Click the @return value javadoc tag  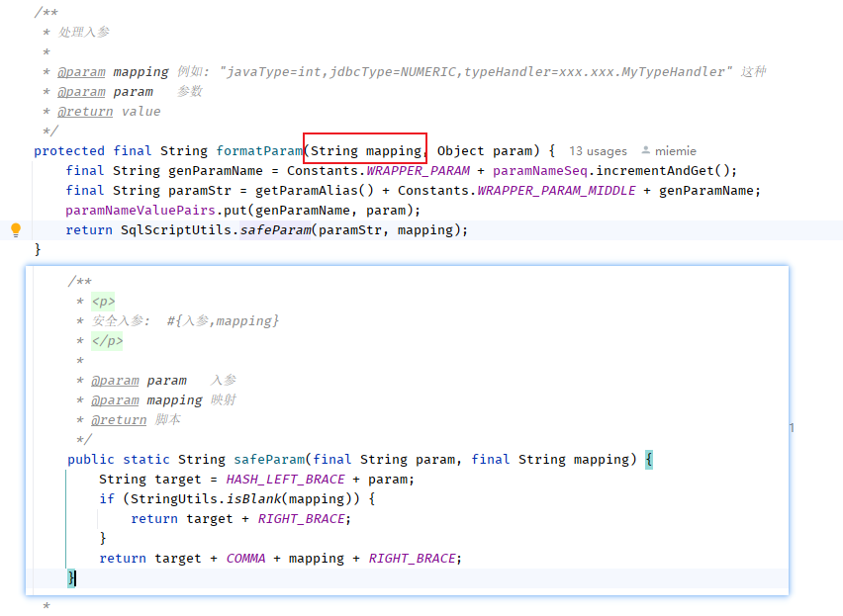(x=85, y=112)
